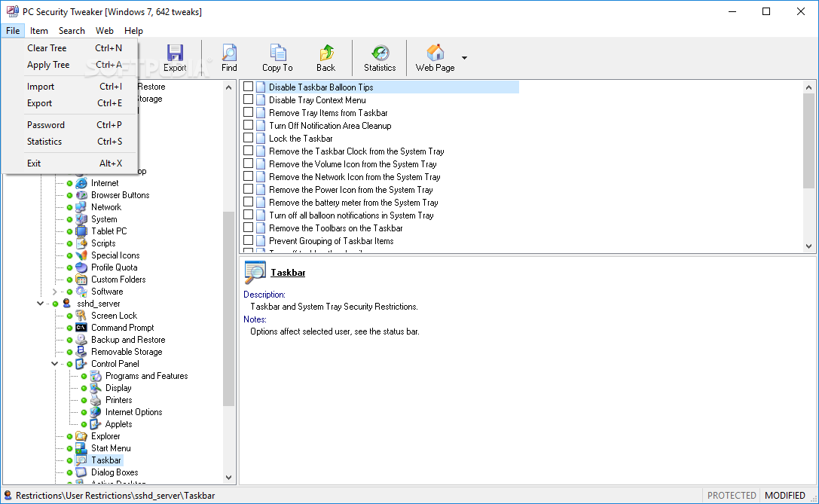Viewport: 819px width, 504px height.
Task: Choose Clear Tree from File menu
Action: [x=69, y=48]
